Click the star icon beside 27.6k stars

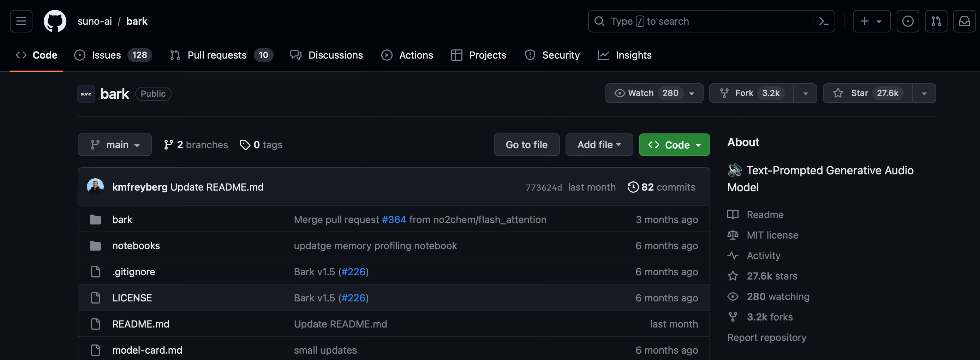tap(733, 276)
